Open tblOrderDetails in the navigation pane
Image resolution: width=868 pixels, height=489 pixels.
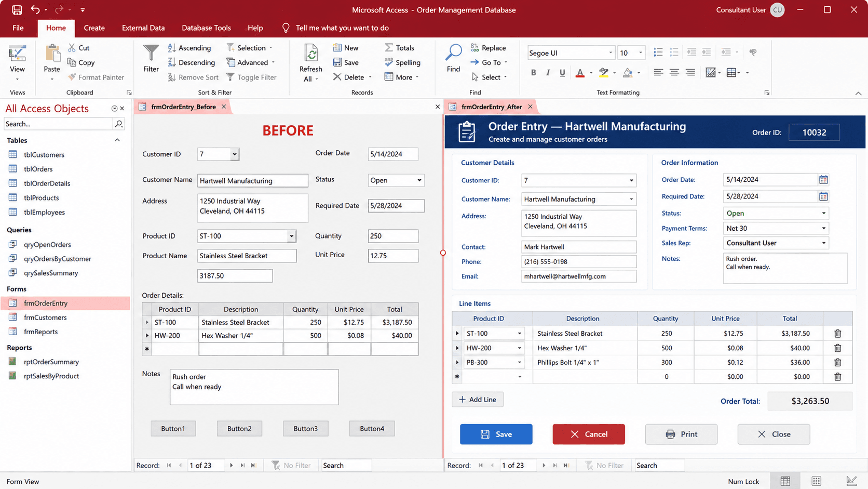point(47,183)
